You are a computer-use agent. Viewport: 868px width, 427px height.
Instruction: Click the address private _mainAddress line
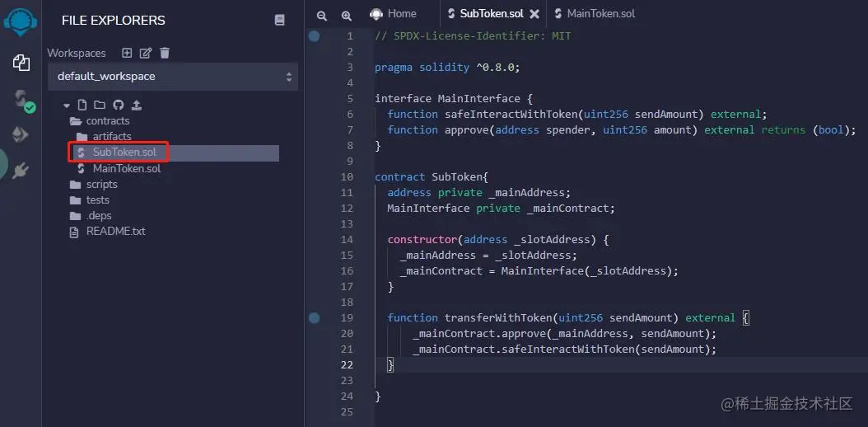pos(478,193)
